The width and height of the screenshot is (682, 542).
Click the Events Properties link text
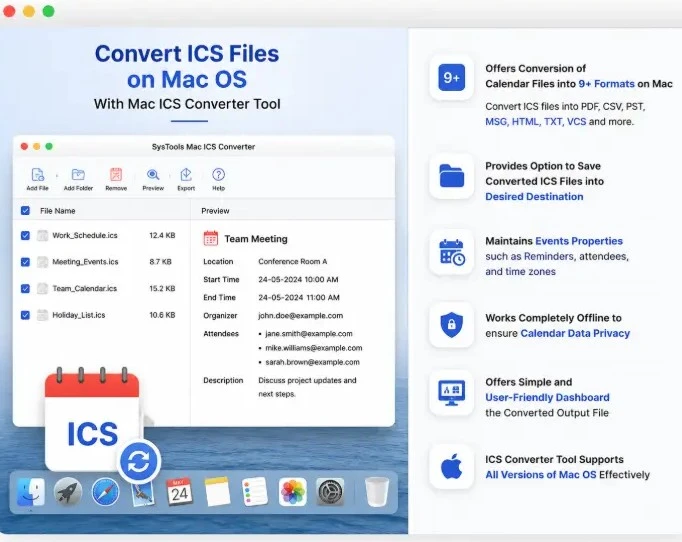[x=579, y=241]
